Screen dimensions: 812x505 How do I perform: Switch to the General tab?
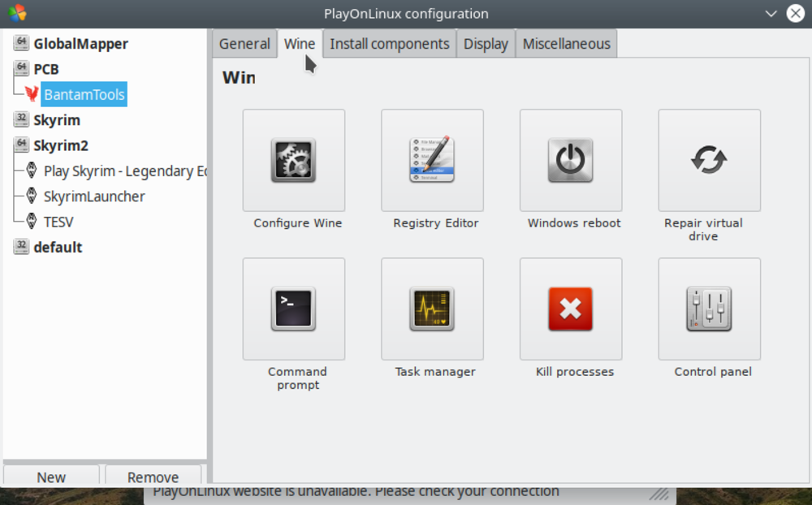(x=244, y=44)
